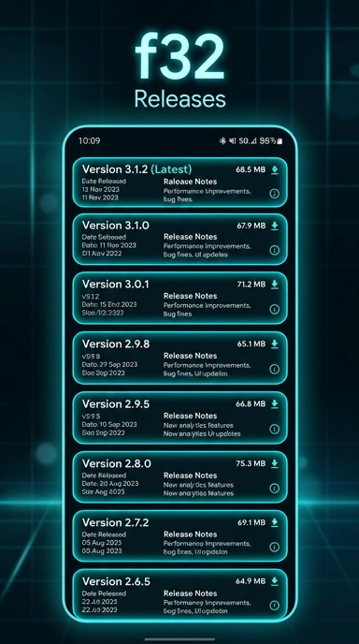Download Version 2.8.0 release

[x=275, y=463]
